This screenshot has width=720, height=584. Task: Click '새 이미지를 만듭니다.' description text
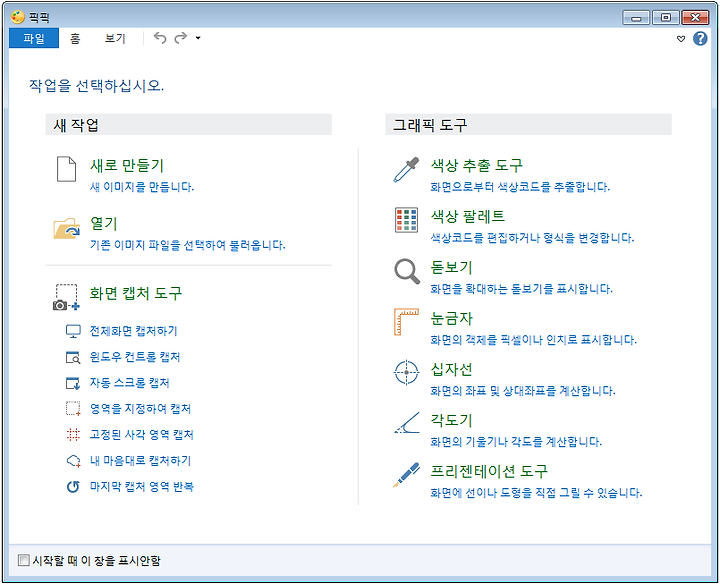tap(142, 187)
